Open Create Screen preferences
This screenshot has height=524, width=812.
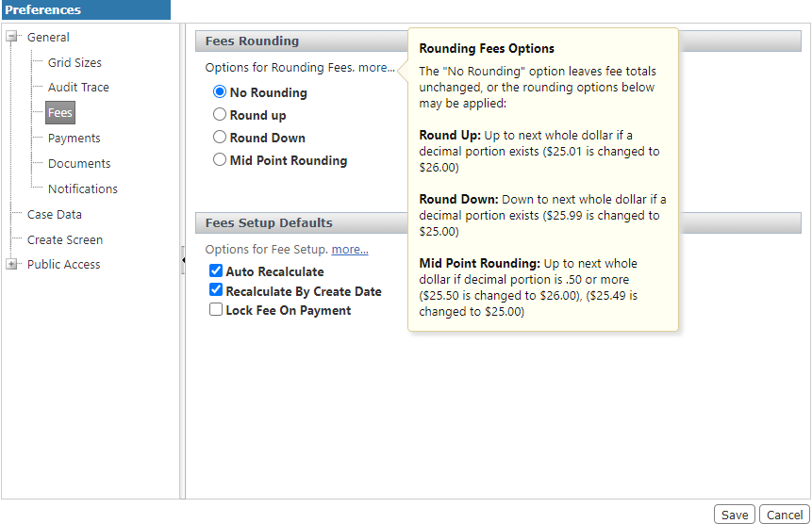pyautogui.click(x=65, y=240)
